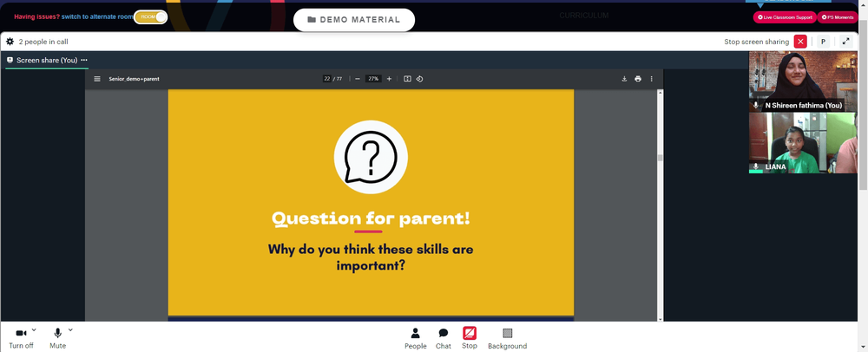Image resolution: width=868 pixels, height=352 pixels.
Task: Expand camera options chevron
Action: pyautogui.click(x=34, y=330)
